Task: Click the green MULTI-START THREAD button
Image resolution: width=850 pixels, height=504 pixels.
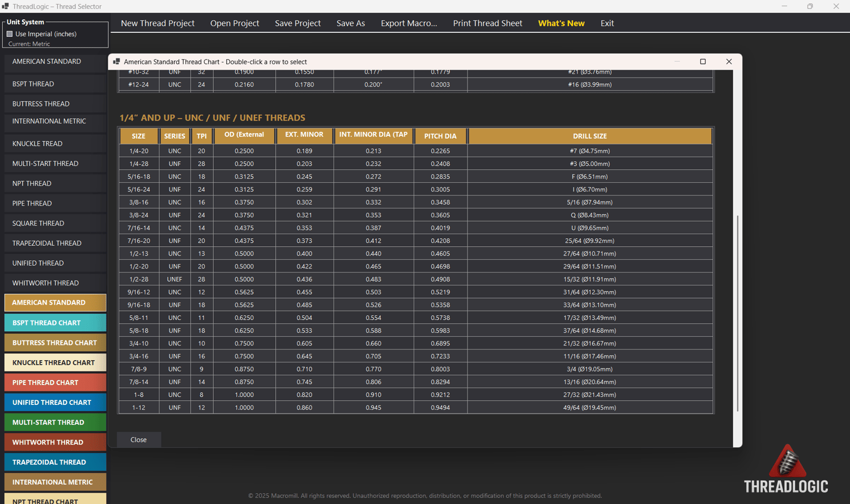Action: click(55, 422)
